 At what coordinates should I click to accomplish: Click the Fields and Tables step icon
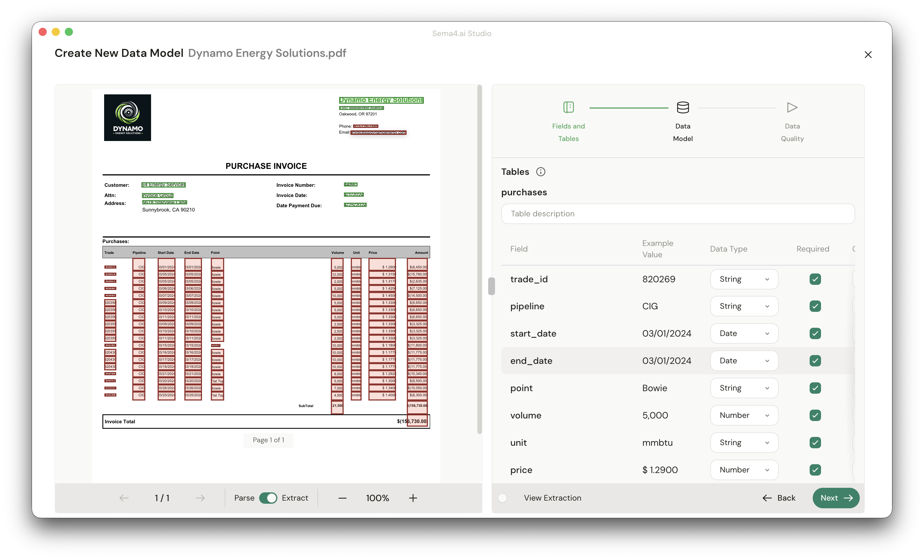click(568, 107)
